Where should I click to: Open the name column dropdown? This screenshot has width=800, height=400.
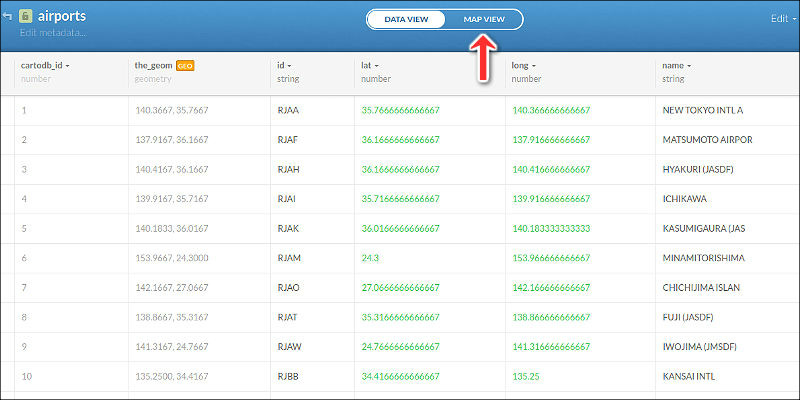tap(689, 66)
